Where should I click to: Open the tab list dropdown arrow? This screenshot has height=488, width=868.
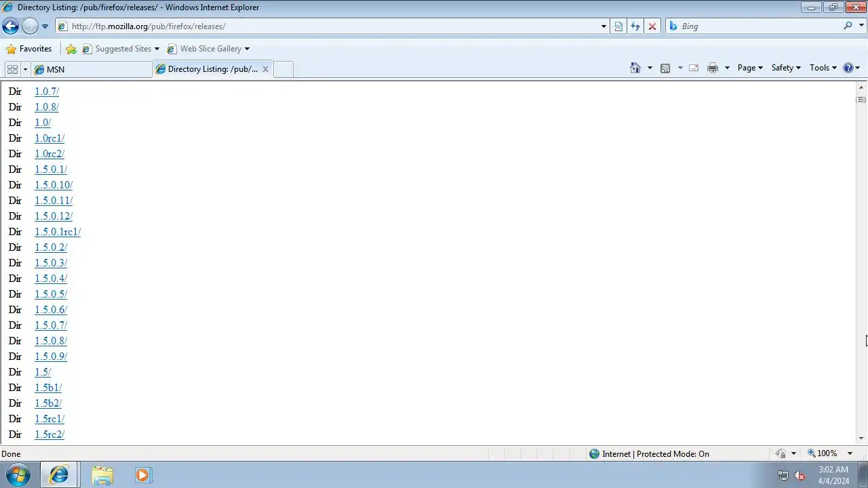[25, 69]
